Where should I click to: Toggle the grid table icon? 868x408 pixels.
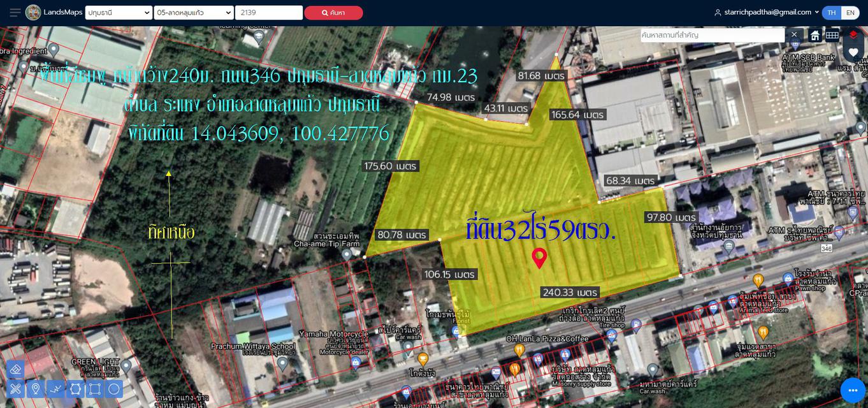(832, 35)
